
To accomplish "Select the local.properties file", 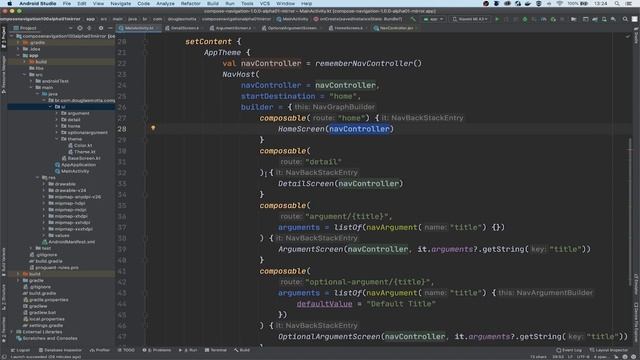I will 44,319.
